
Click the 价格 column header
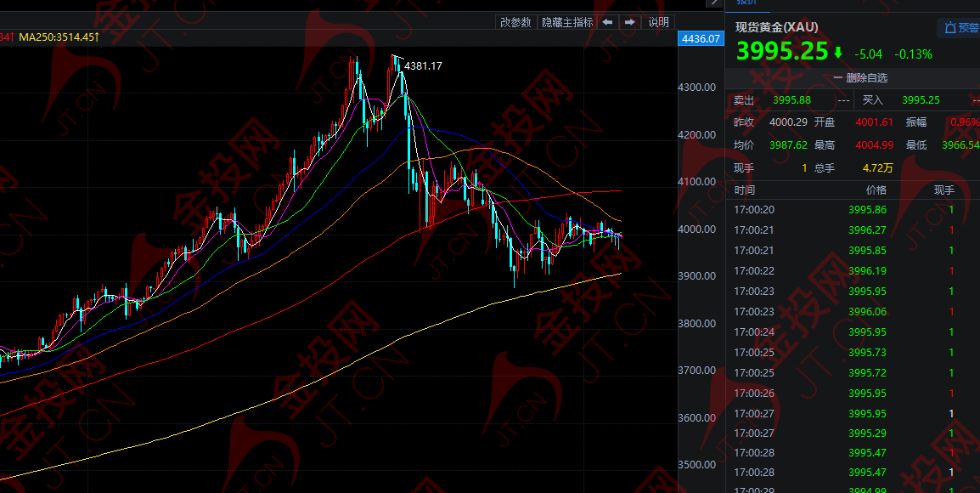[876, 190]
